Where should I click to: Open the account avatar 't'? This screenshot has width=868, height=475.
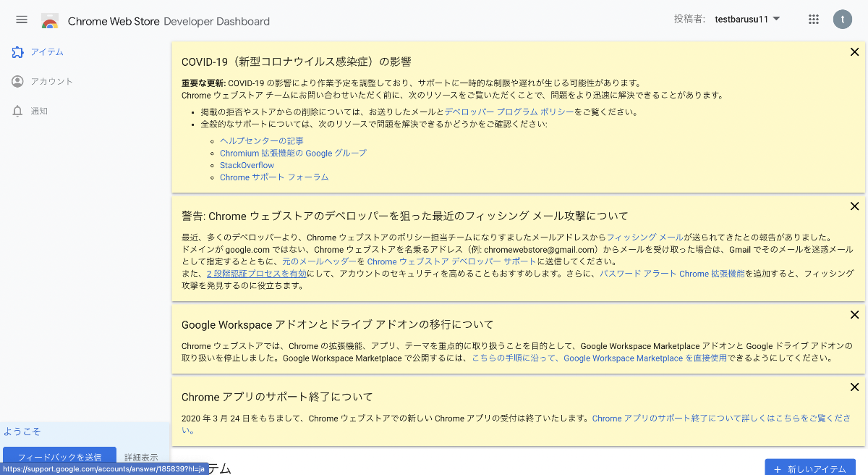843,20
